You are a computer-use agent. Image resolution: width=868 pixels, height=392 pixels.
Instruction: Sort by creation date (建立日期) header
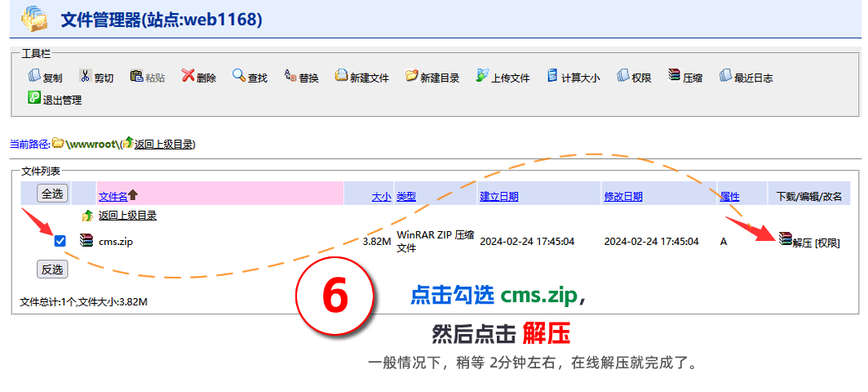pos(498,196)
